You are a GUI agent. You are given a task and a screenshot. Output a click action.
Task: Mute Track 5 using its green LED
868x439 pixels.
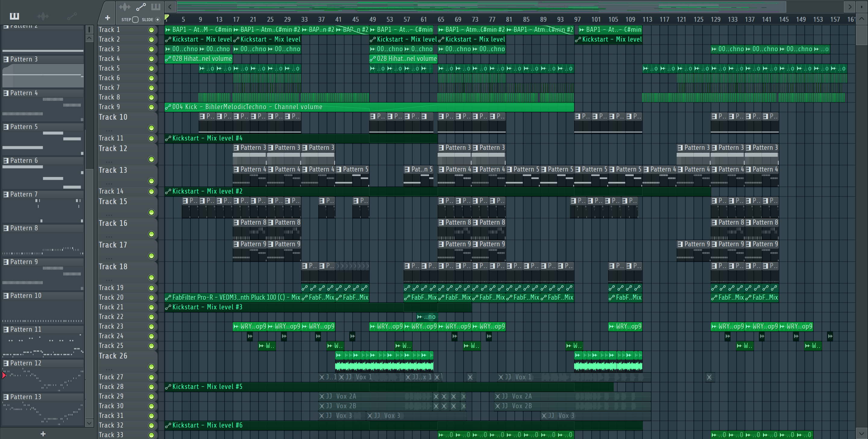pos(151,69)
